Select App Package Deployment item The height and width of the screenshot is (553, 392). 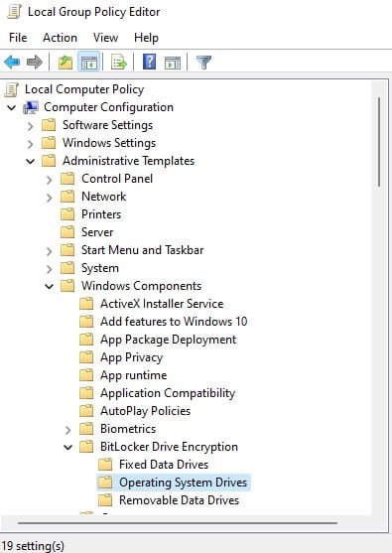point(168,340)
